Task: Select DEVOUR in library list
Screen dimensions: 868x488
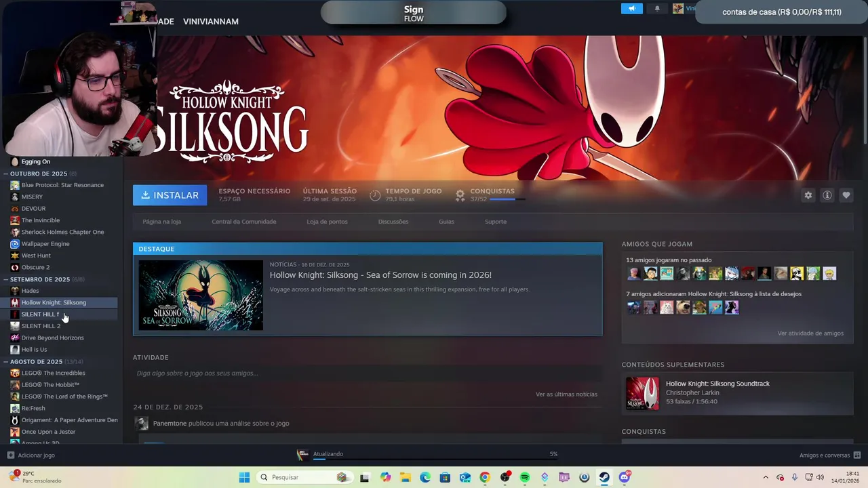Action: pos(33,209)
